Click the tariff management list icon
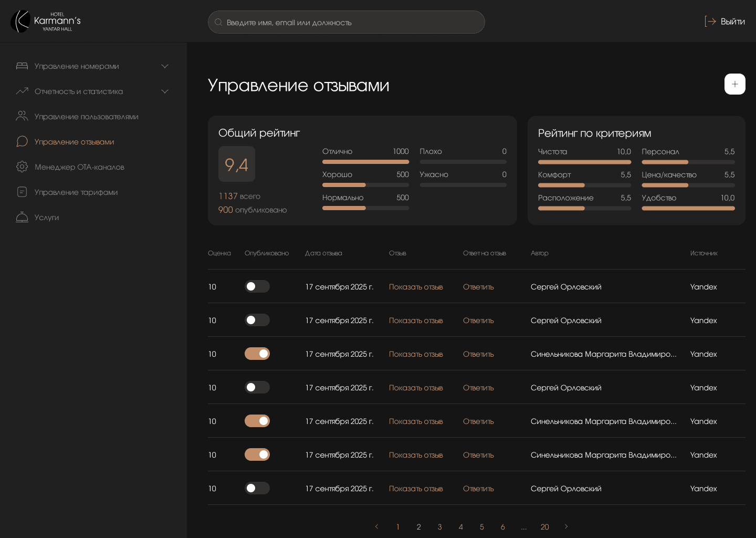This screenshot has height=538, width=756. [x=22, y=192]
